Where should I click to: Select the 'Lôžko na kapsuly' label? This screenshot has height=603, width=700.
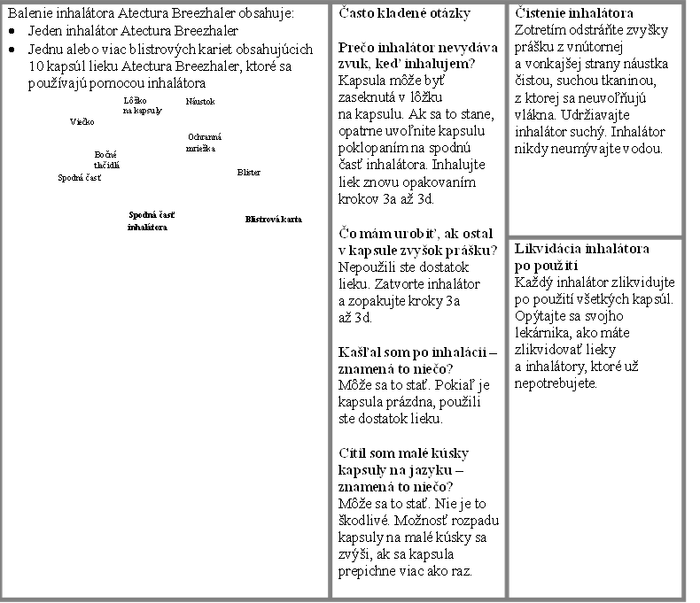[143, 105]
